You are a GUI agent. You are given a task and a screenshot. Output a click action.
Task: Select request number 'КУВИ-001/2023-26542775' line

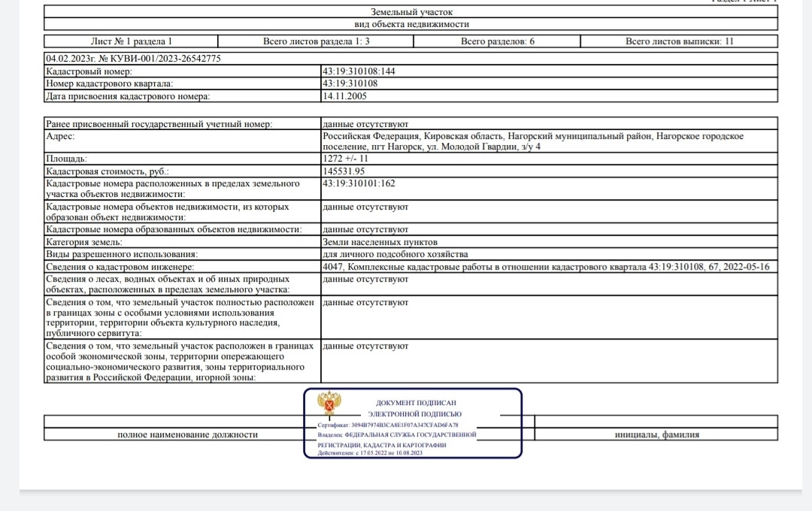point(133,59)
